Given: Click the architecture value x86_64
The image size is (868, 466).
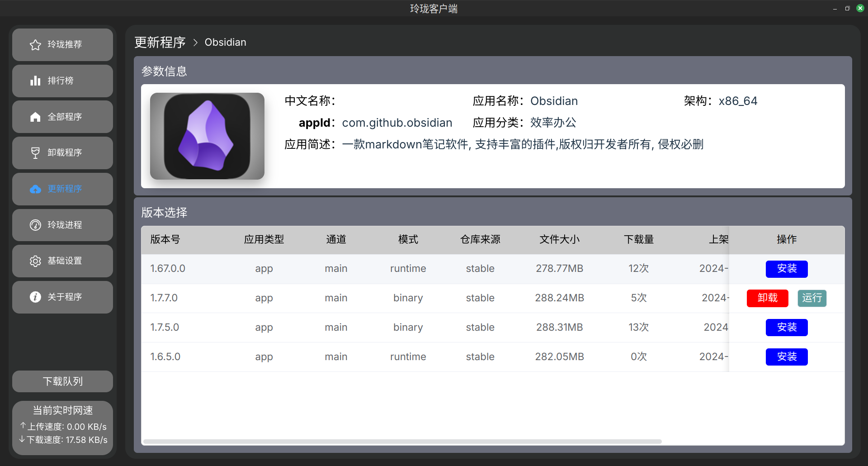Looking at the screenshot, I should [x=738, y=101].
